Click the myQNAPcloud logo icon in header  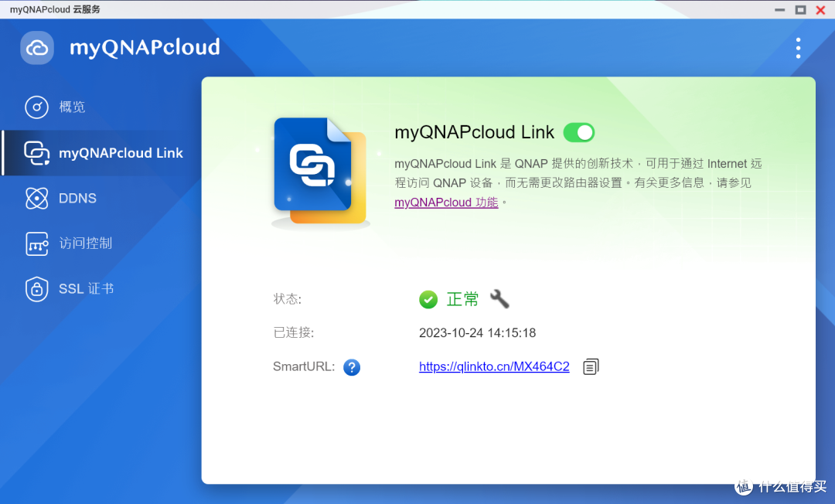pos(37,48)
